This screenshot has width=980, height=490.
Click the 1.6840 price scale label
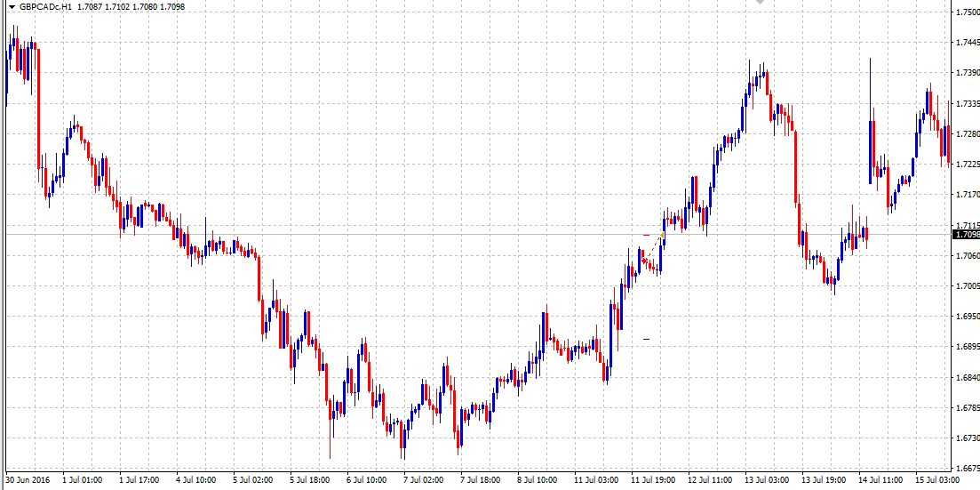pyautogui.click(x=968, y=378)
